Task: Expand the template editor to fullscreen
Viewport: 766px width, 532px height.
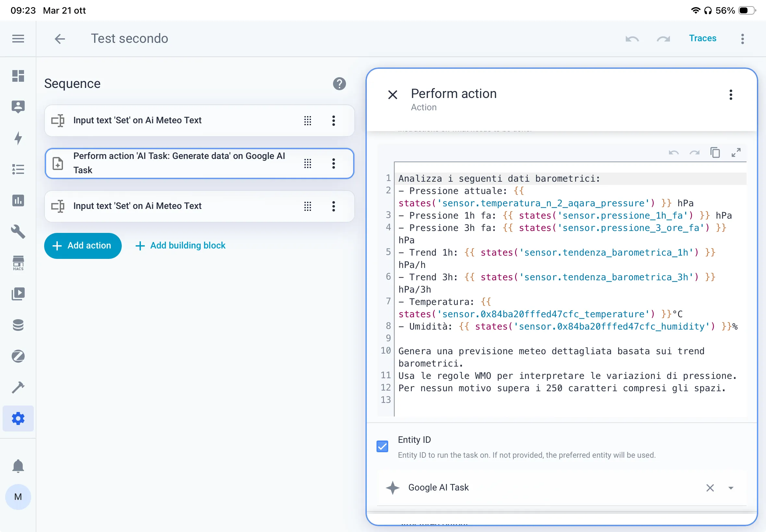Action: (x=736, y=152)
